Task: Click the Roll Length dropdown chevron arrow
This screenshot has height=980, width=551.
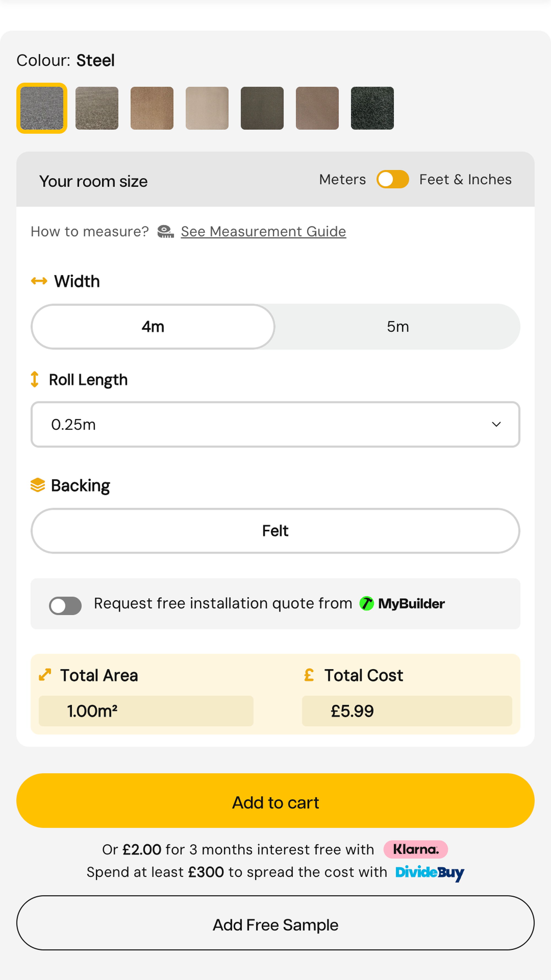Action: pos(496,424)
